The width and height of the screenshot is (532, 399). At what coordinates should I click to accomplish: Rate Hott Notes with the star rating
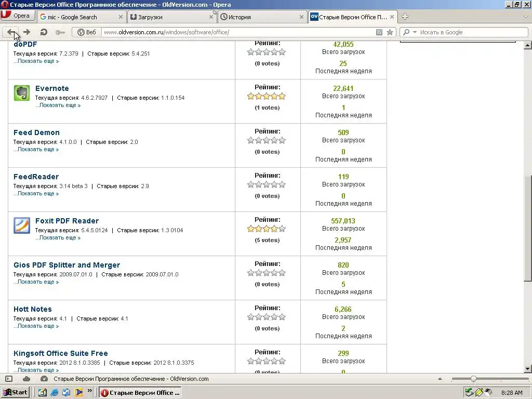pyautogui.click(x=267, y=317)
